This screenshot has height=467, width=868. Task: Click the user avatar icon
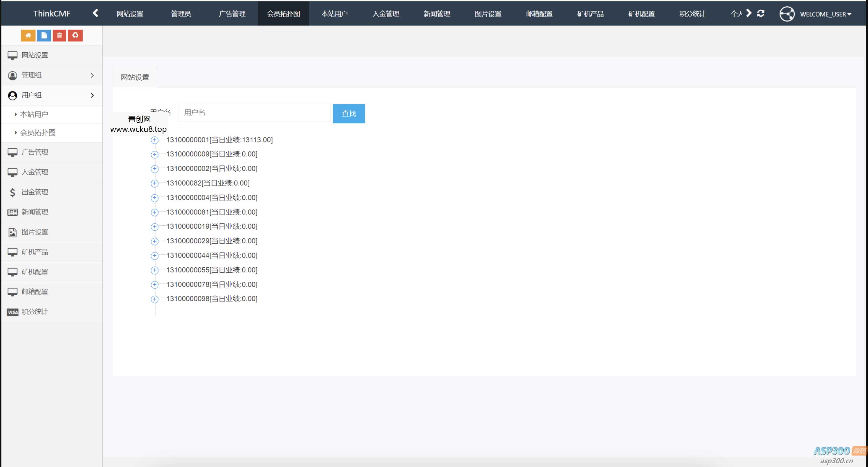(x=787, y=14)
